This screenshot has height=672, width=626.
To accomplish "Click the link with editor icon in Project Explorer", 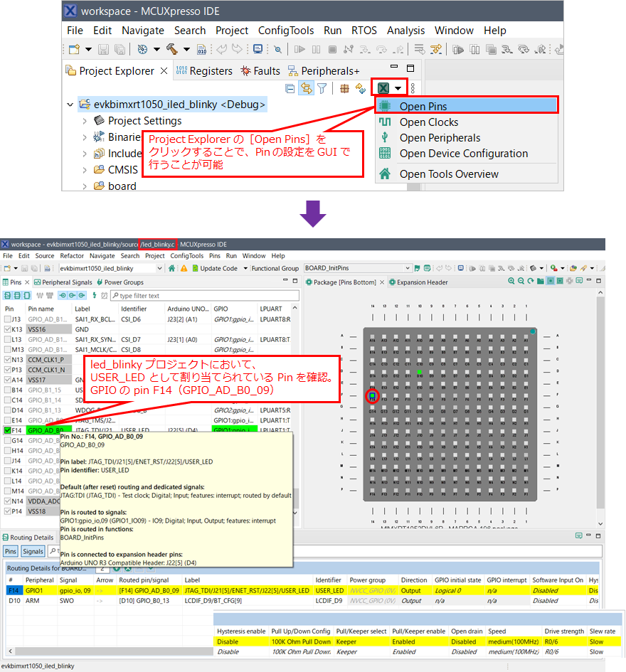I will 306,87.
